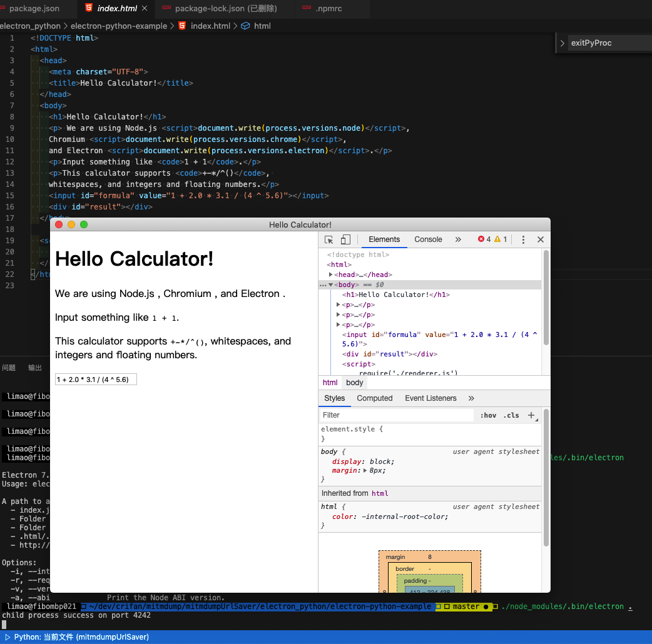652x644 pixels.
Task: Select the h1 Hello Calculator DOM node
Action: pos(396,294)
